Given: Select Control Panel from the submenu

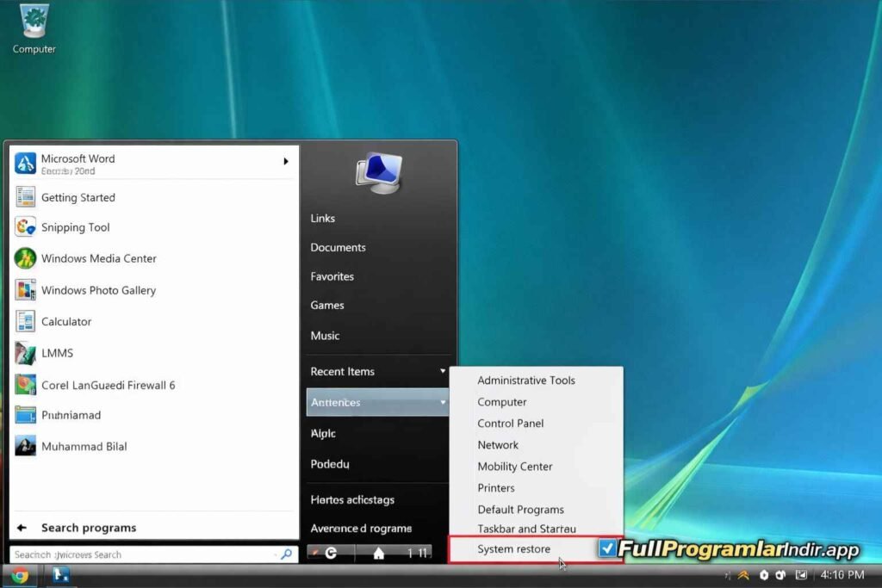Looking at the screenshot, I should pyautogui.click(x=509, y=424).
